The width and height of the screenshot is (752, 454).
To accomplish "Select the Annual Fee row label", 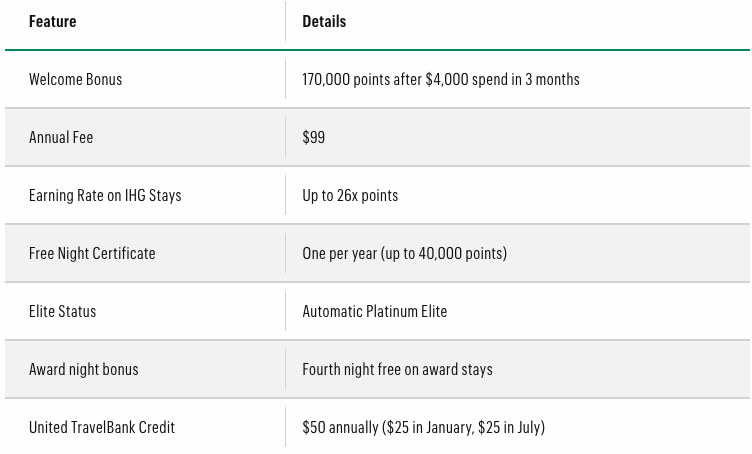I will tap(61, 137).
